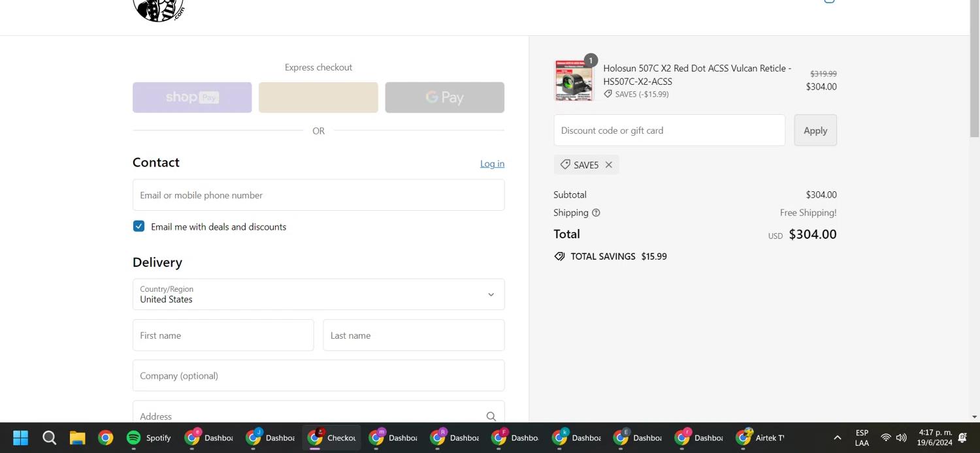980x453 pixels.
Task: Open Spotify from the taskbar
Action: 148,437
